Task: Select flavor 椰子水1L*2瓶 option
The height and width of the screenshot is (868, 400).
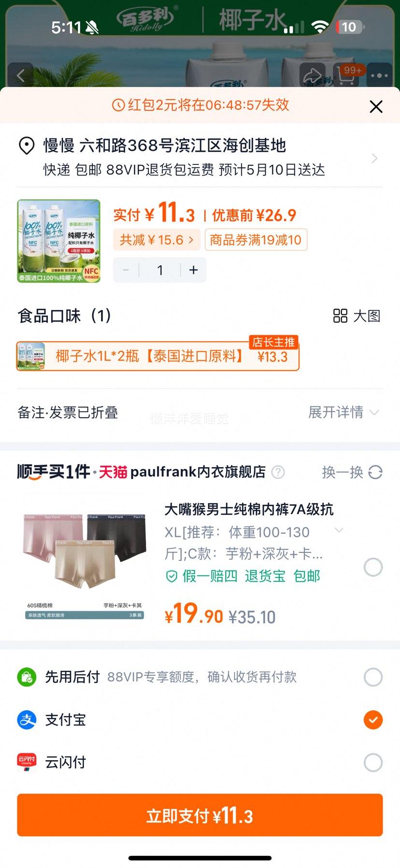Action: [158, 356]
